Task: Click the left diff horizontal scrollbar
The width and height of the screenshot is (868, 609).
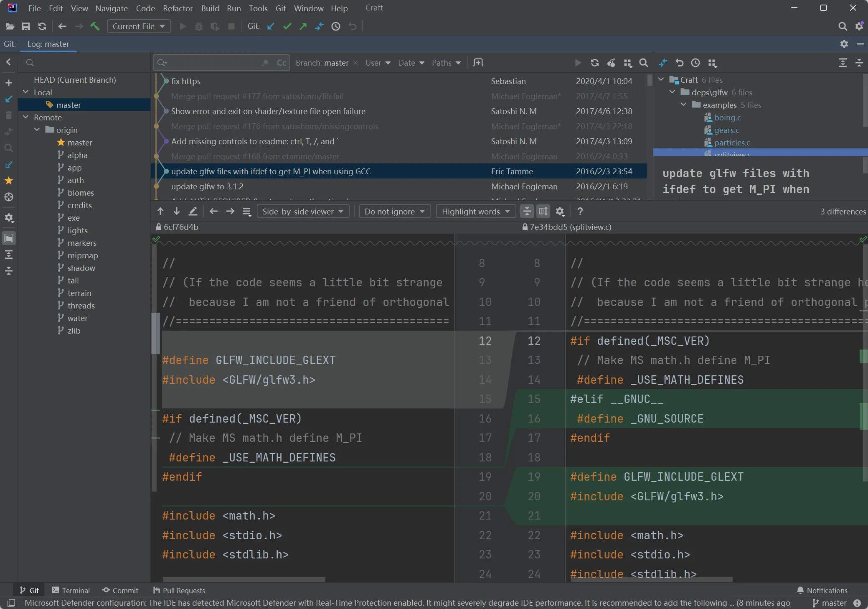Action: (244, 579)
